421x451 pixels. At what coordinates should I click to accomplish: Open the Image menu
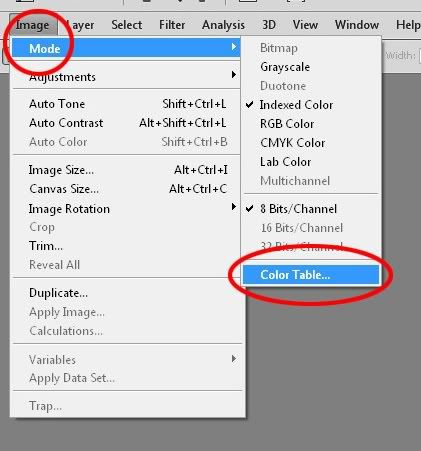coord(33,25)
